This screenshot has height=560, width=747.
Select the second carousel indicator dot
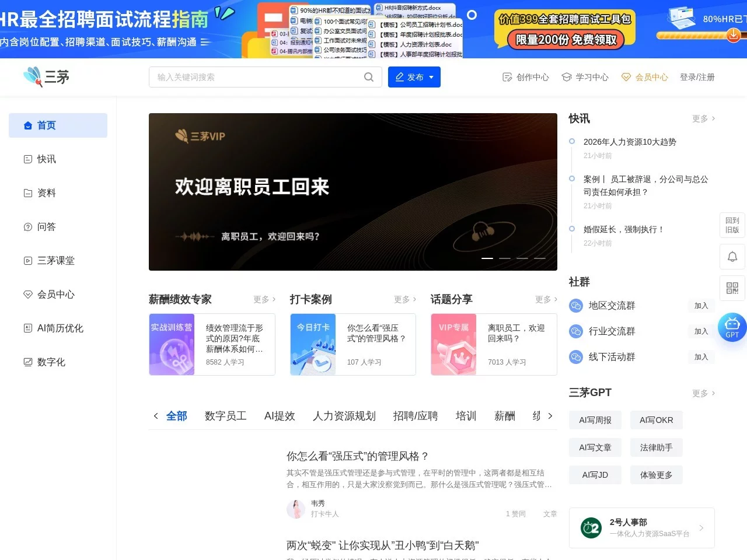505,258
